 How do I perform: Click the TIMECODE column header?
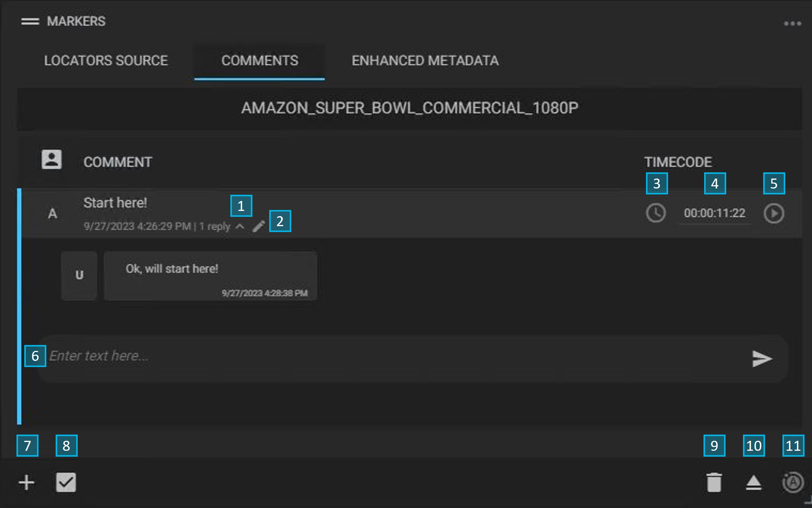678,162
